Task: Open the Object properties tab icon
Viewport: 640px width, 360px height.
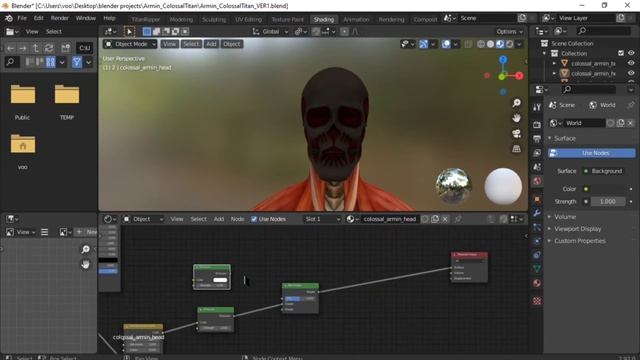Action: click(x=537, y=199)
